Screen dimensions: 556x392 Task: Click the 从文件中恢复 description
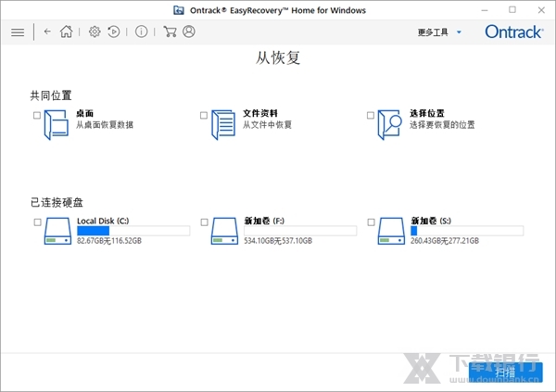(267, 125)
